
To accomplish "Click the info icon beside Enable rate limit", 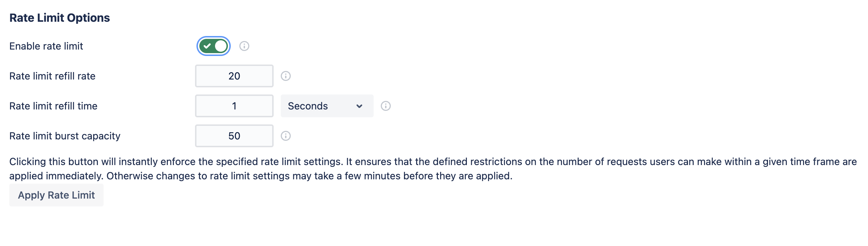I will [x=244, y=46].
